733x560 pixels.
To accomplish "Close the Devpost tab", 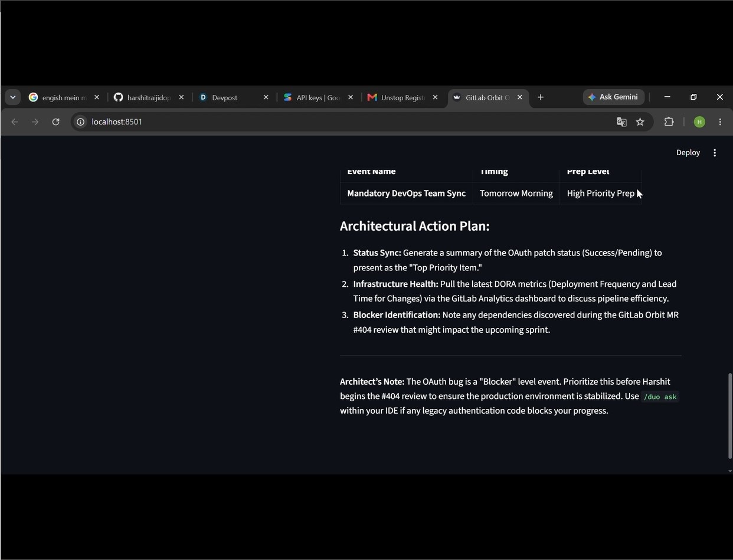I will [x=266, y=97].
